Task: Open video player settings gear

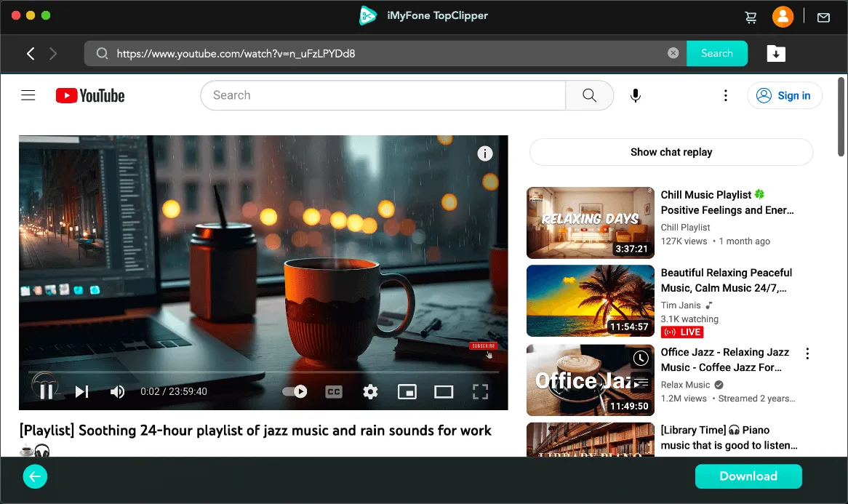Action: pos(370,392)
